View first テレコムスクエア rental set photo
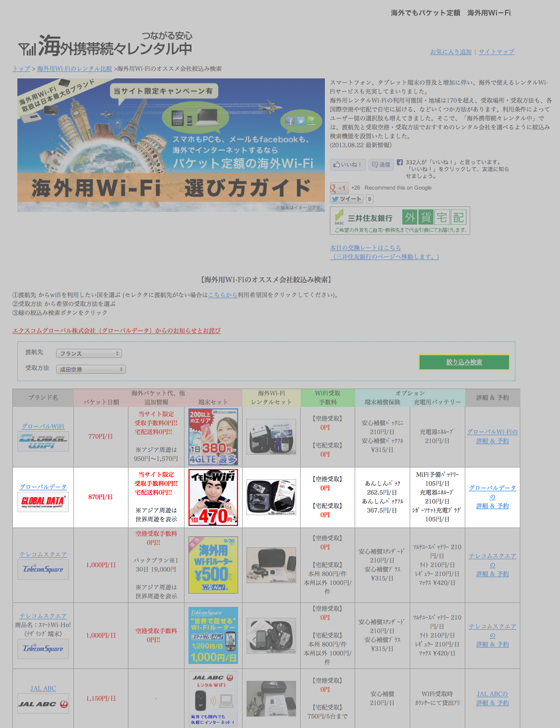560x728 pixels. [x=271, y=565]
